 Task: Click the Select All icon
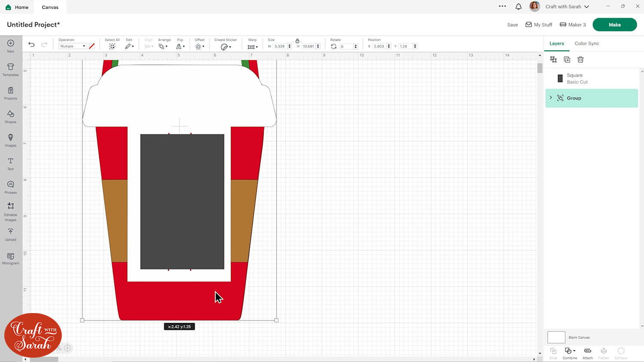112,46
